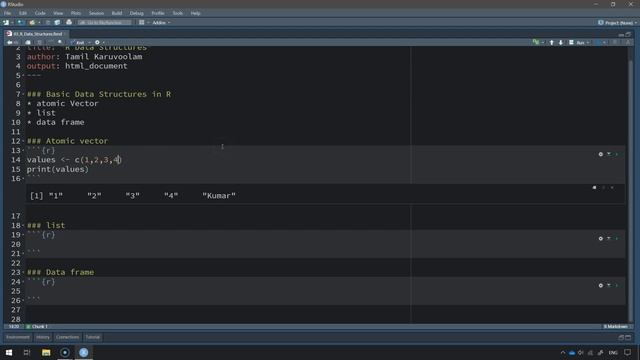Go to next chunk using down arrow
This screenshot has width=640, height=360.
pyautogui.click(x=561, y=42)
